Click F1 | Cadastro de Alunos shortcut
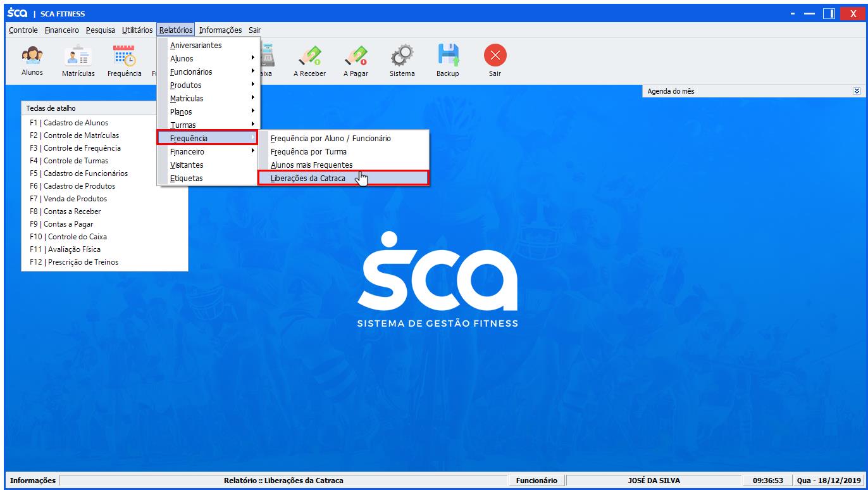Image resolution: width=868 pixels, height=490 pixels. pos(69,123)
